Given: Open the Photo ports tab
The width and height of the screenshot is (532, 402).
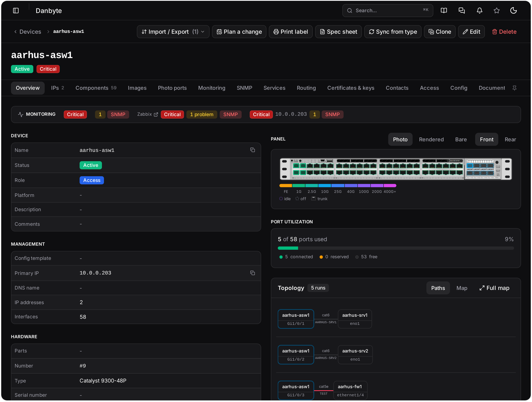Looking at the screenshot, I should (x=172, y=88).
